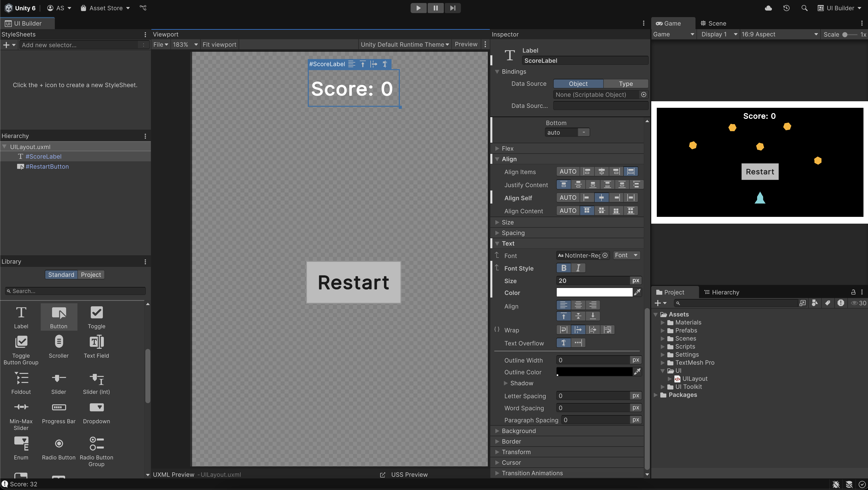868x490 pixels.
Task: Click the cloud services icon
Action: 768,8
